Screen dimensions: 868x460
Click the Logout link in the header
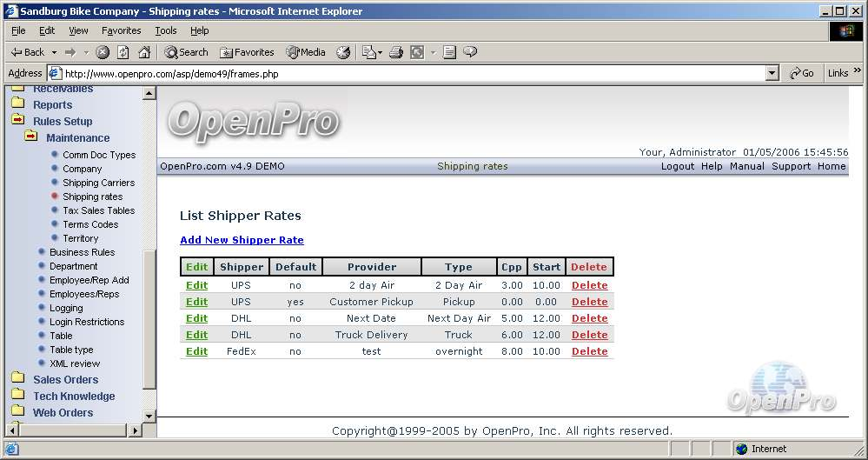(678, 166)
